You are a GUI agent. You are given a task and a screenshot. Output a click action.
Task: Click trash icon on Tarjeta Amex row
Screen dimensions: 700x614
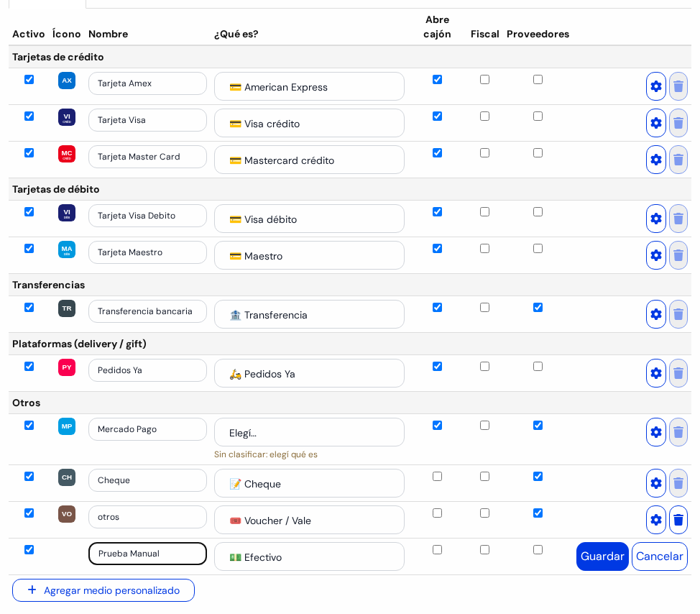pos(678,86)
